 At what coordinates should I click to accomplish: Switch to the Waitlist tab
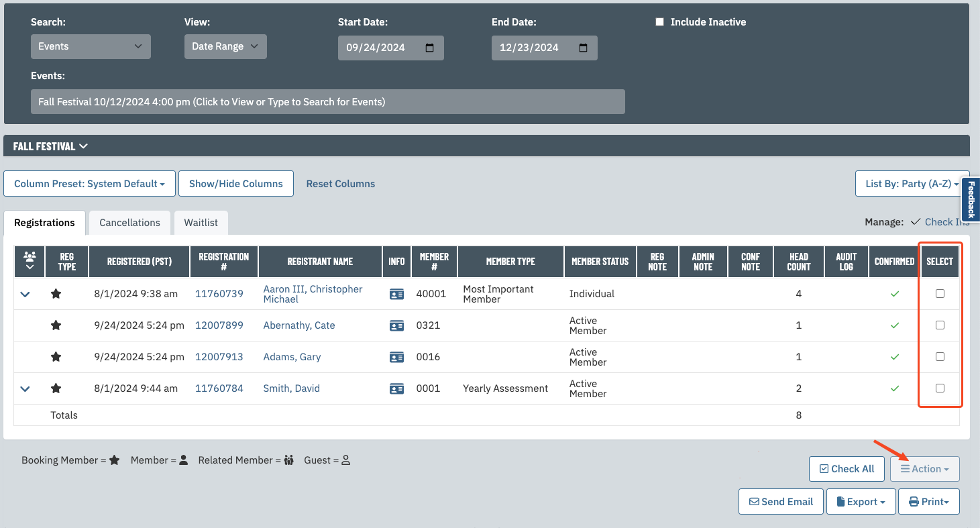201,223
